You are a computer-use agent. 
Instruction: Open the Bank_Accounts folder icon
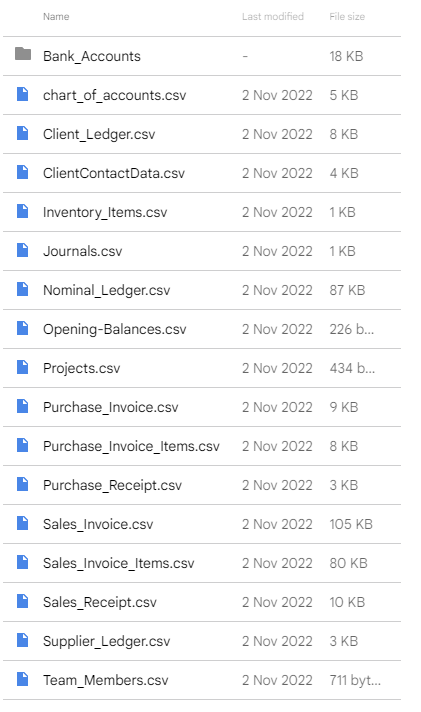[23, 54]
